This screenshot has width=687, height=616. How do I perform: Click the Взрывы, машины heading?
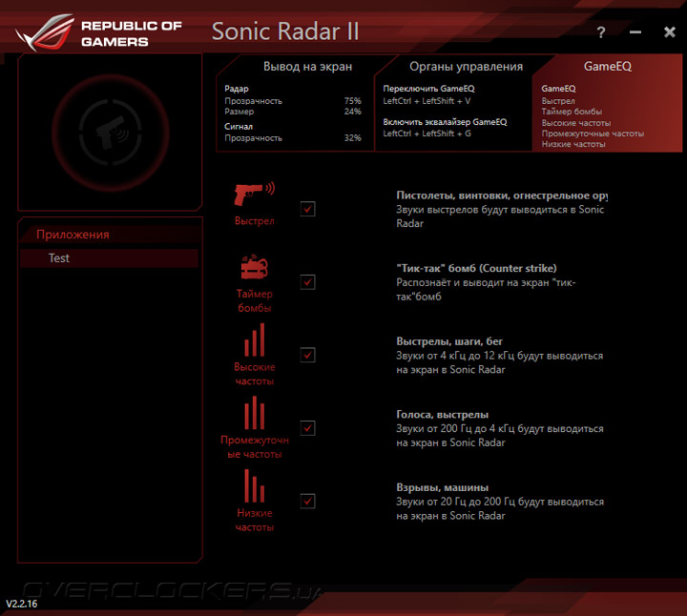pos(443,487)
